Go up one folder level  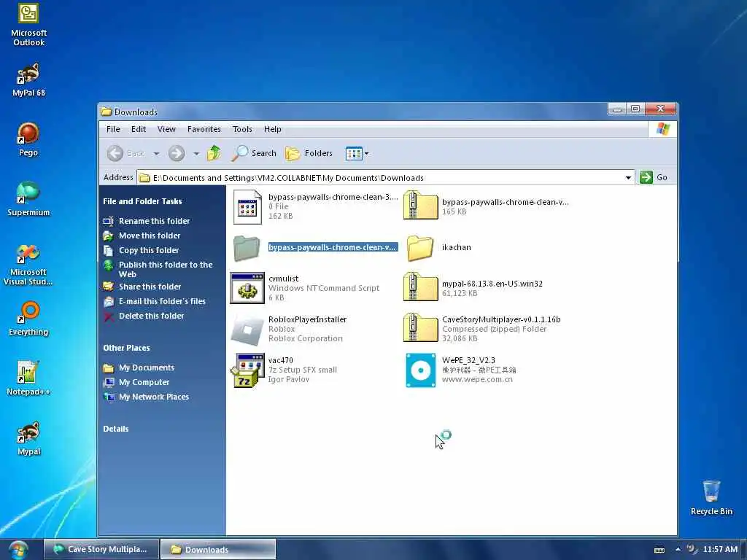pyautogui.click(x=214, y=153)
